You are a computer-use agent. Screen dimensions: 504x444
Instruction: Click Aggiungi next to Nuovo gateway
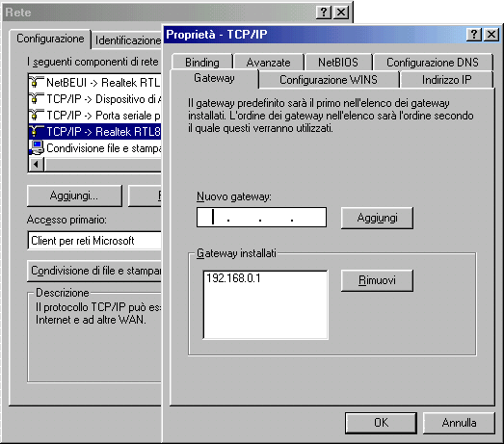pos(377,218)
